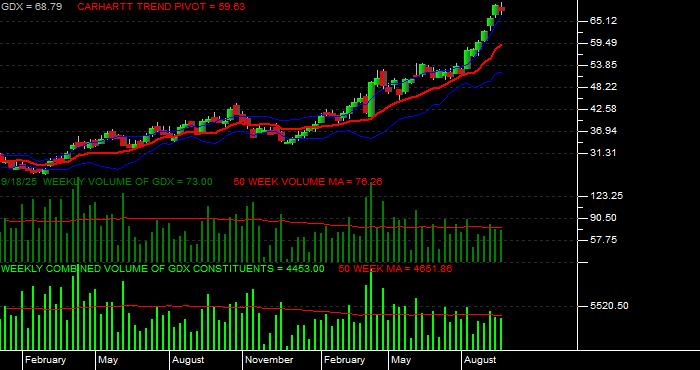Click the first May date axis label
Viewport: 700px width, 370px height.
pos(108,360)
